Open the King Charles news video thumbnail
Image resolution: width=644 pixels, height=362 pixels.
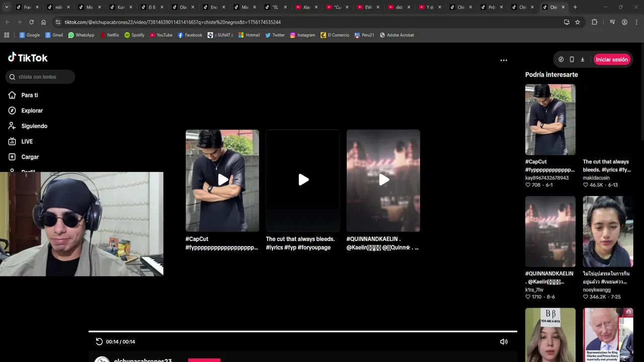point(608,335)
